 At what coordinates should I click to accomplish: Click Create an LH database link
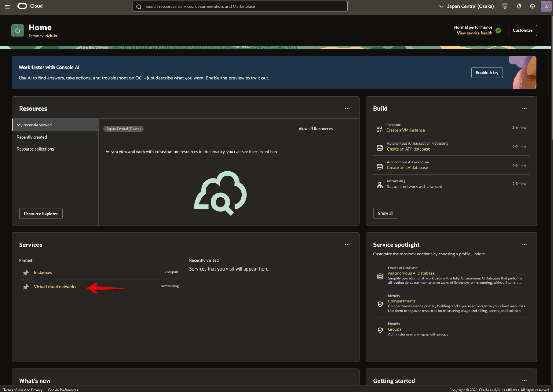click(x=407, y=168)
